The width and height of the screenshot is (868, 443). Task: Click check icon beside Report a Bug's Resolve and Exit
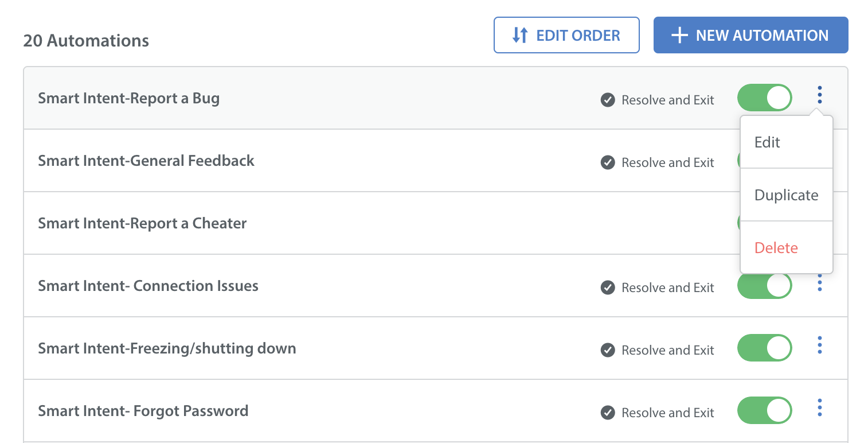(608, 100)
